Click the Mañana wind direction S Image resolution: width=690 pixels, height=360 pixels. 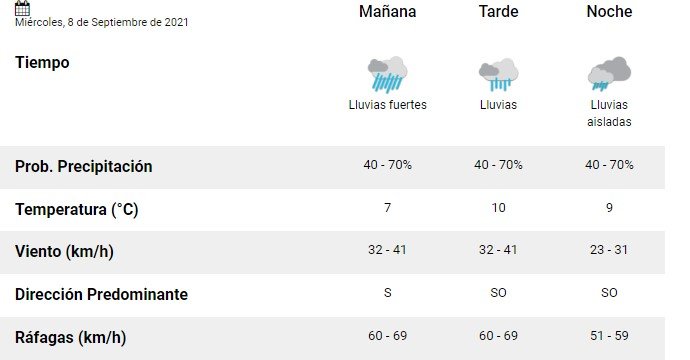[388, 293]
